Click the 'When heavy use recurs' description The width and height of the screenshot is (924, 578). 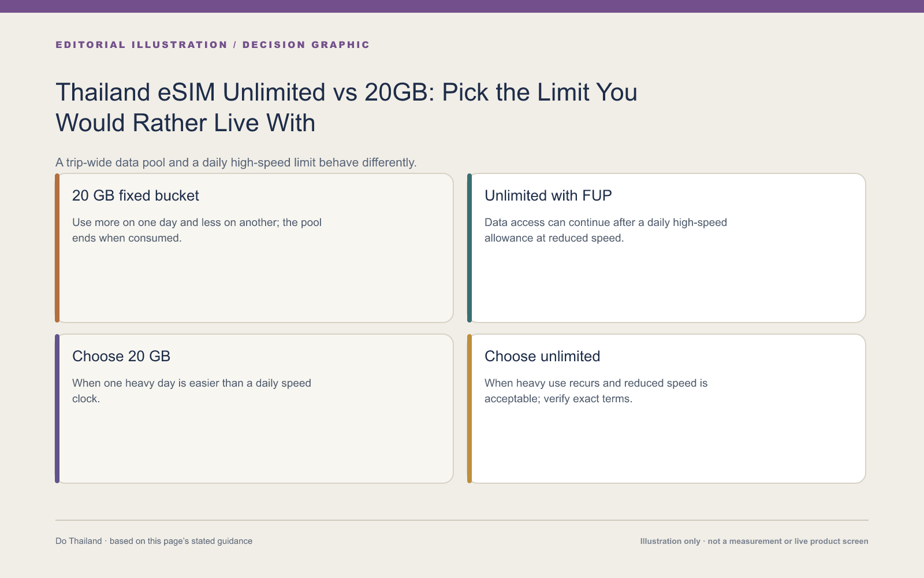click(596, 391)
